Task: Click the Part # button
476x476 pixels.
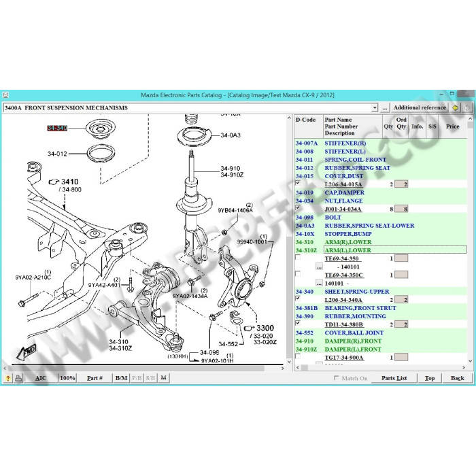Action: coord(95,378)
